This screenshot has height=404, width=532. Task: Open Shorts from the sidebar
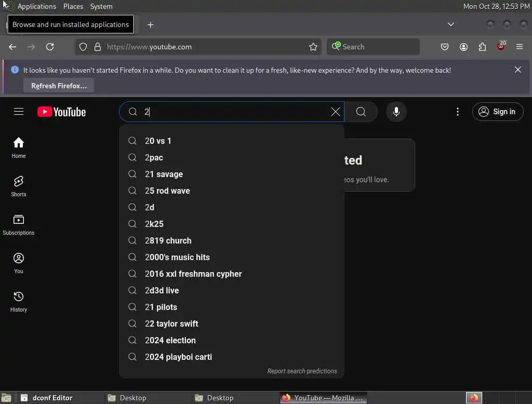click(19, 186)
